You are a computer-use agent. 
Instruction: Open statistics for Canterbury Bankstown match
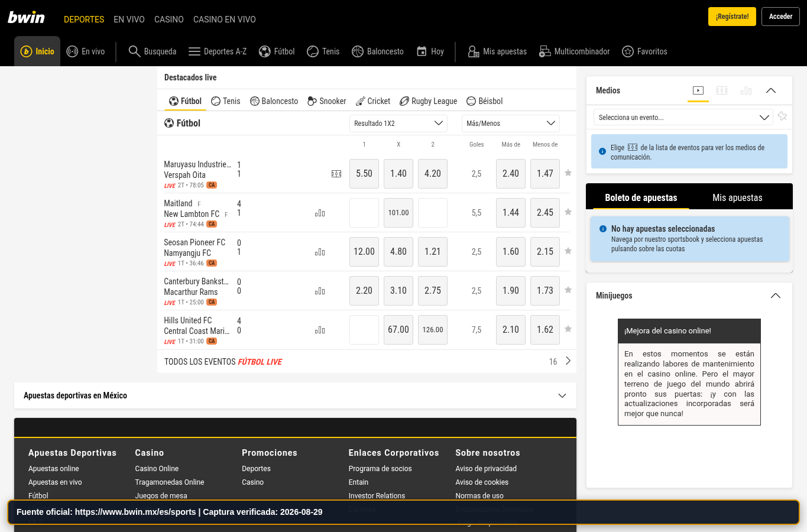pyautogui.click(x=320, y=291)
